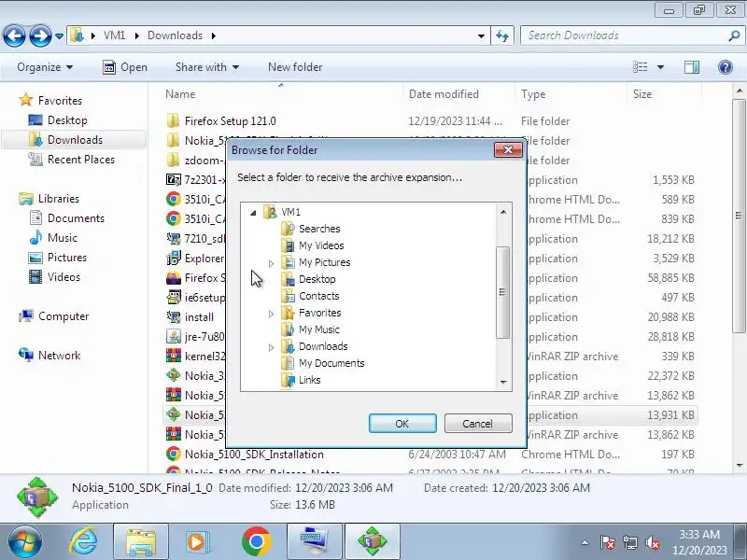This screenshot has height=560, width=747.
Task: Open the Share with menu
Action: click(206, 67)
